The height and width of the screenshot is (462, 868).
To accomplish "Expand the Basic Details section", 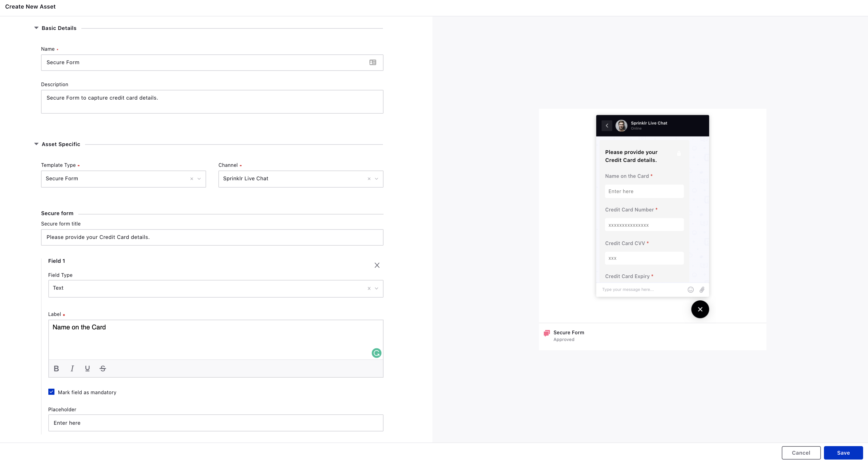I will pos(35,28).
